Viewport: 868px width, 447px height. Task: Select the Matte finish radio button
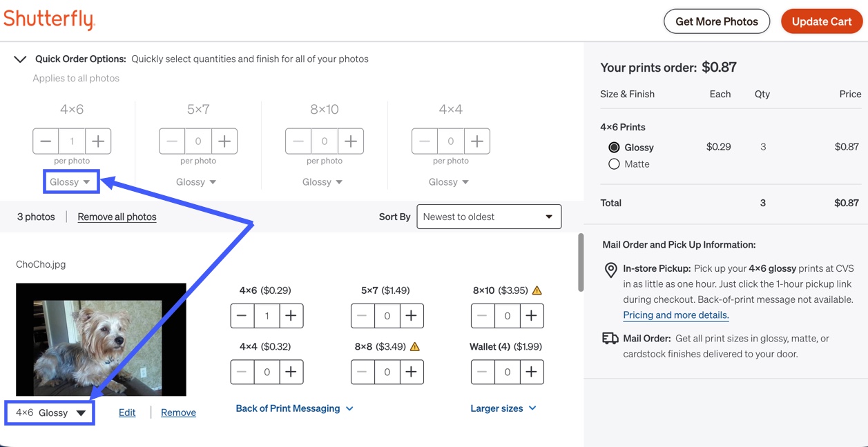coord(614,164)
